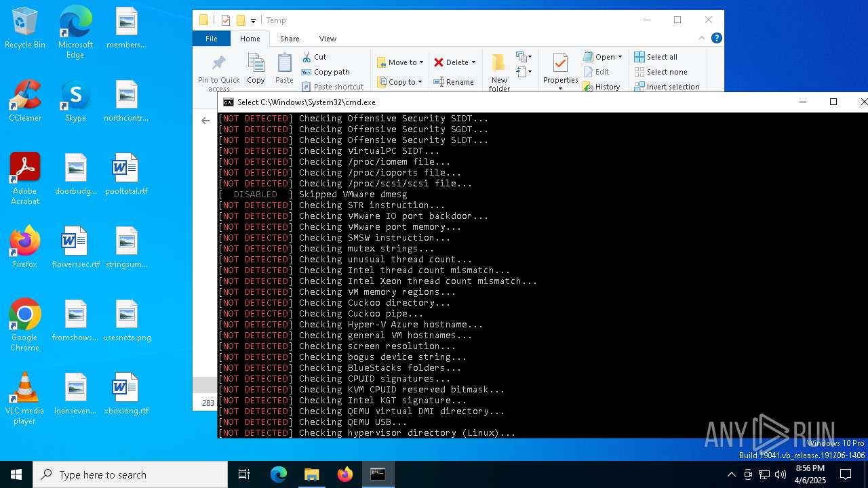Image resolution: width=868 pixels, height=488 pixels.
Task: Click the cmd.exe window title bar icon
Action: click(x=229, y=102)
